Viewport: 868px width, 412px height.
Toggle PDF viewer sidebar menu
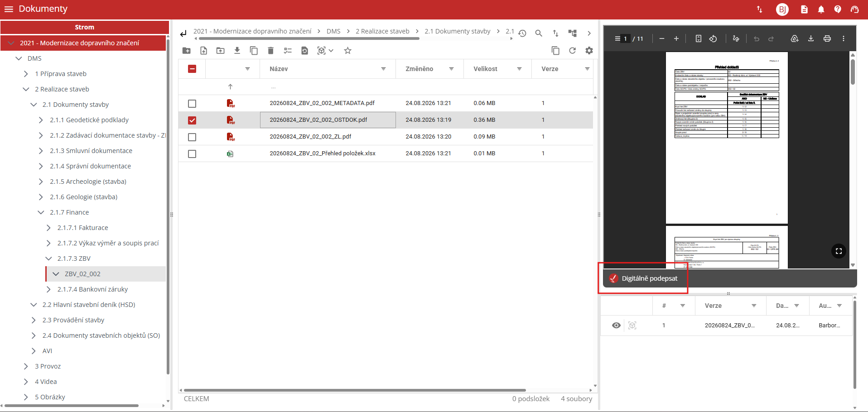[617, 39]
